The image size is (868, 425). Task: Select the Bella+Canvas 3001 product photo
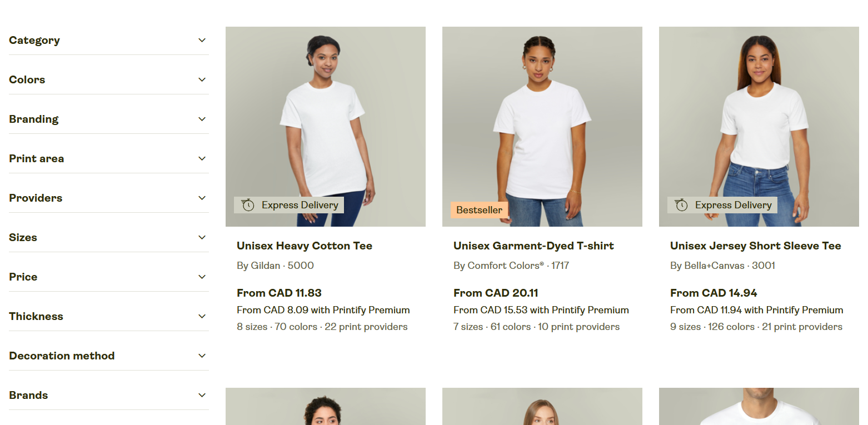(x=759, y=127)
